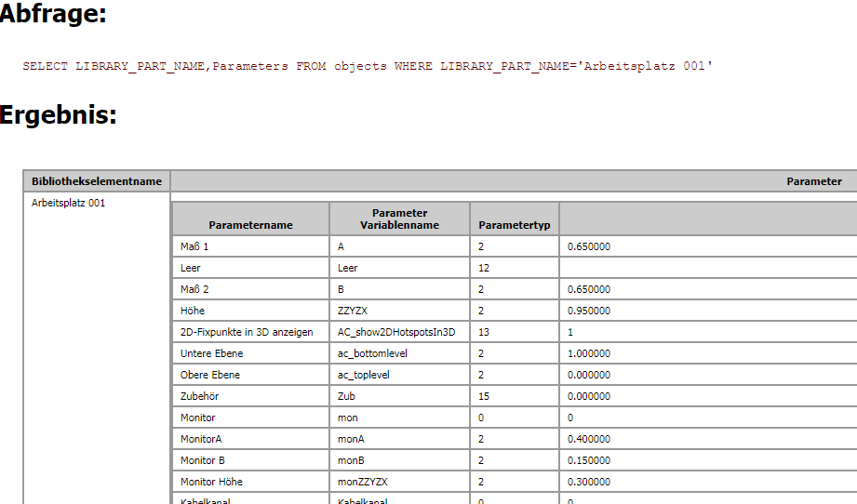The height and width of the screenshot is (504, 857).
Task: Click parameter type '15' in Zubehör row
Action: 515,396
